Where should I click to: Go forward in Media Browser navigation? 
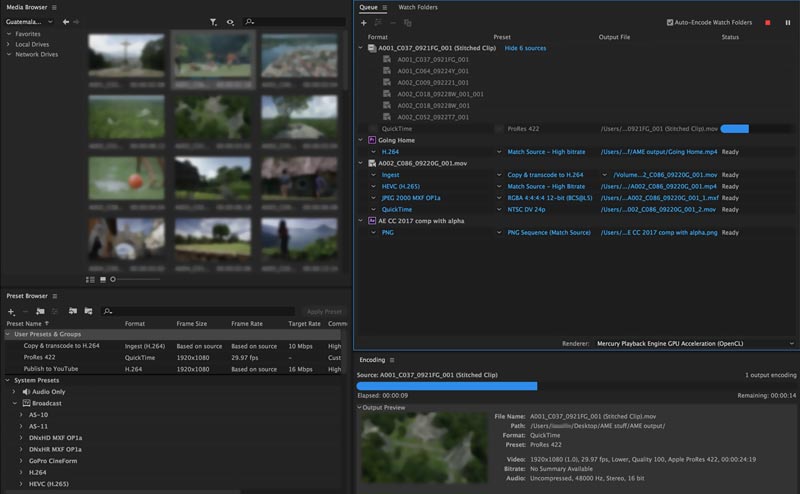tap(77, 22)
